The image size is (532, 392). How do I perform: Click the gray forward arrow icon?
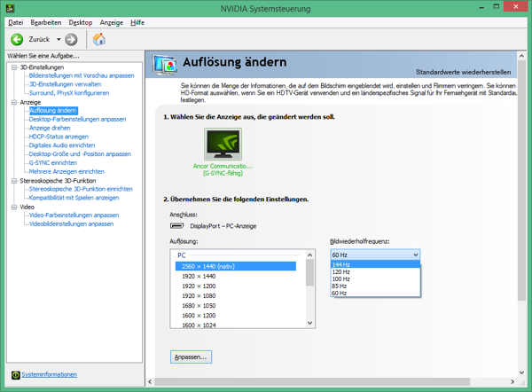(71, 39)
